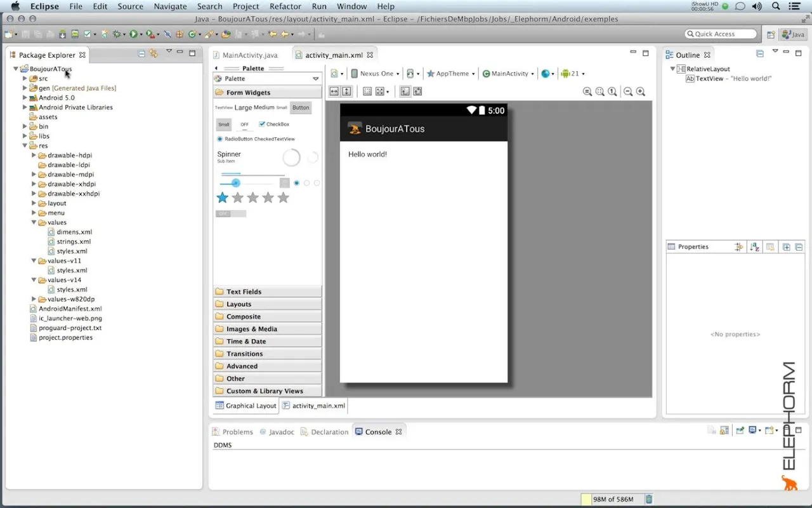Select the Hello world! text in preview
Image resolution: width=812 pixels, height=508 pixels.
pyautogui.click(x=367, y=154)
